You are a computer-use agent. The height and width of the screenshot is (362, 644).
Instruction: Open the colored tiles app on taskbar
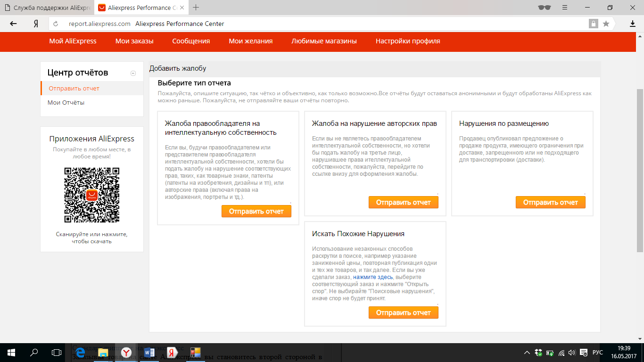195,352
